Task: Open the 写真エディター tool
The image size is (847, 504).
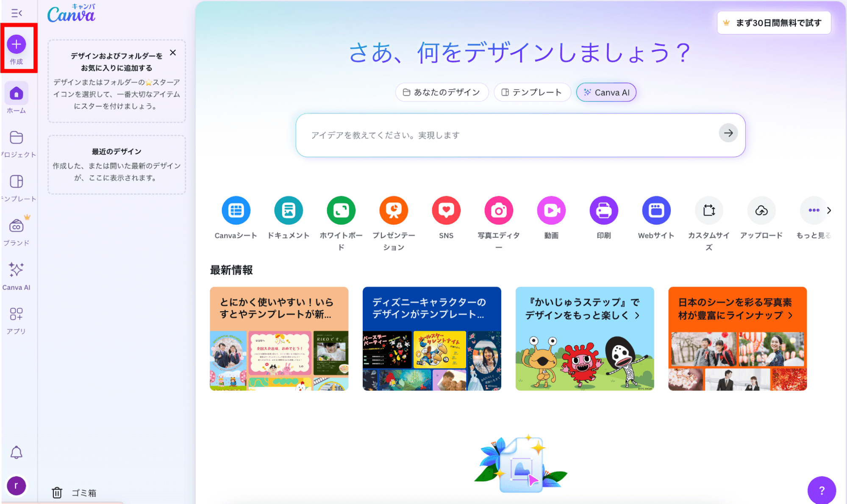Action: 498,210
